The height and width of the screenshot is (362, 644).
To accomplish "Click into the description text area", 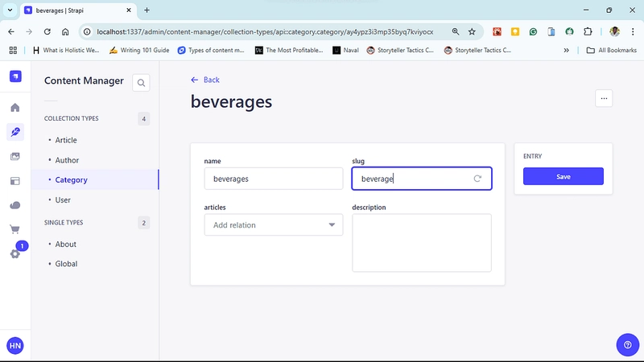I will 422,243.
